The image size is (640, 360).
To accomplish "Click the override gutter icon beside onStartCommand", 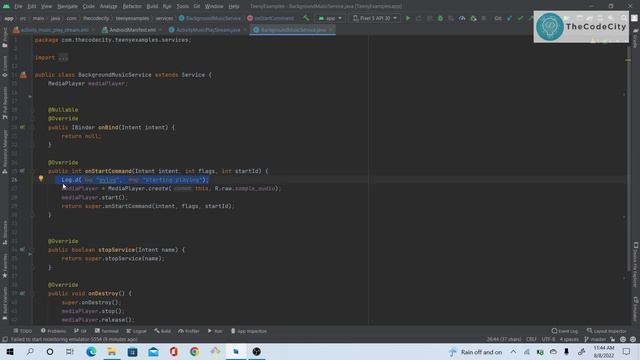I will coord(22,171).
